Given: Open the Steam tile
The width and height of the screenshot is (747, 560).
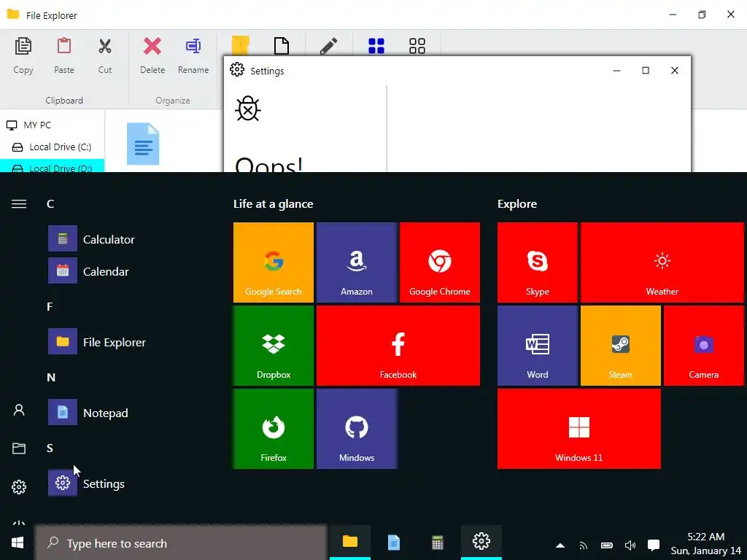Looking at the screenshot, I should tap(620, 346).
